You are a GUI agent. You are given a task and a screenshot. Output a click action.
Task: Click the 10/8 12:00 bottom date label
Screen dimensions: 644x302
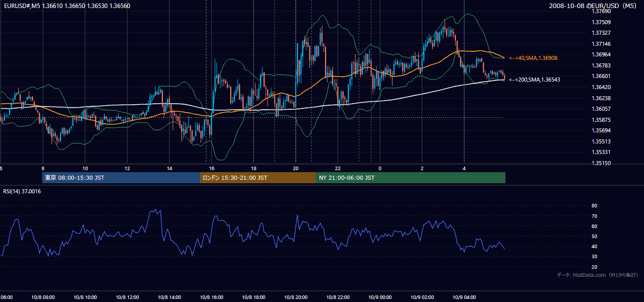pyautogui.click(x=127, y=297)
